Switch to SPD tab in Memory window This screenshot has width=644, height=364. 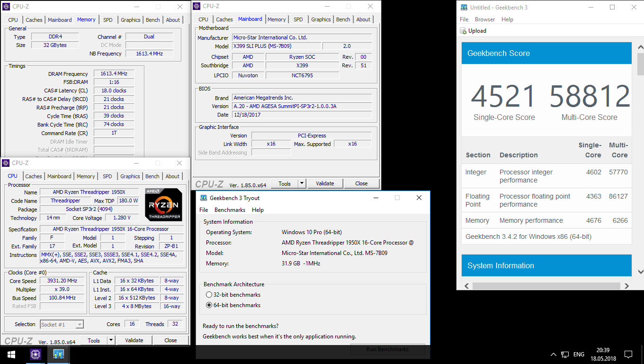[x=108, y=20]
